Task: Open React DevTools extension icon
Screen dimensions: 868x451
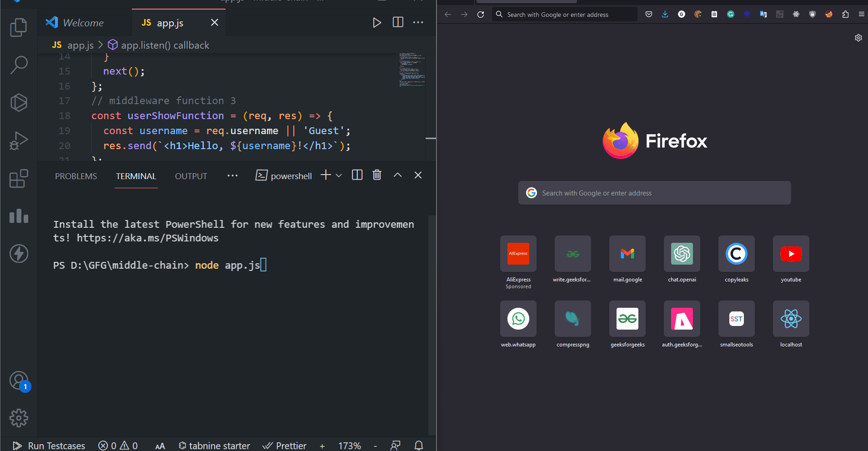Action: click(x=796, y=14)
